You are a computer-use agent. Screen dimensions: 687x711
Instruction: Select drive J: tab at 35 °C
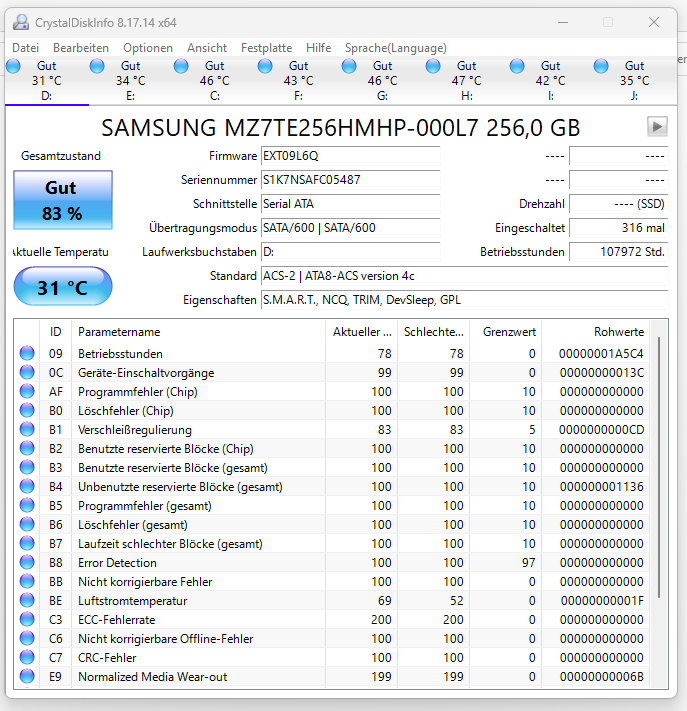click(x=634, y=81)
